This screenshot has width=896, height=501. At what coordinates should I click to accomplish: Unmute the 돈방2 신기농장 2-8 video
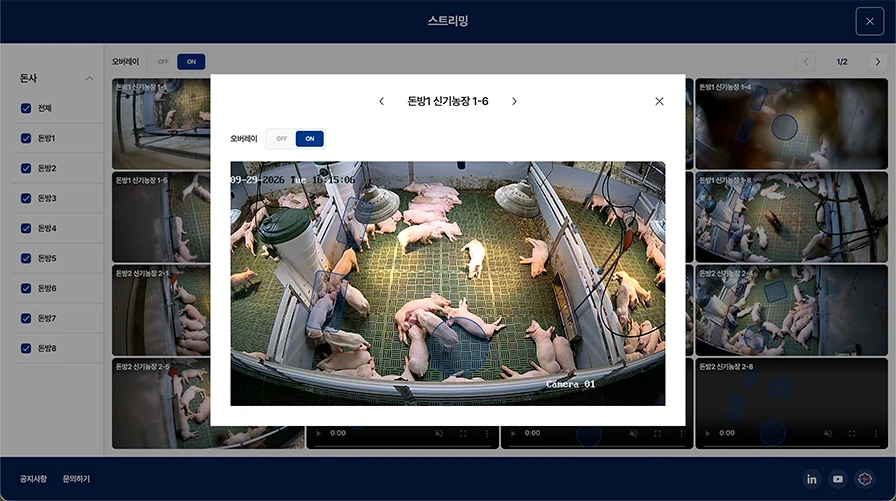[x=827, y=434]
